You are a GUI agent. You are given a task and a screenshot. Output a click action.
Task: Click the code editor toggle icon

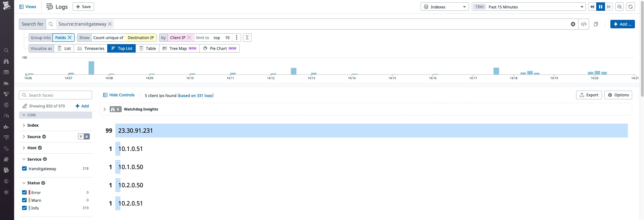click(x=584, y=24)
